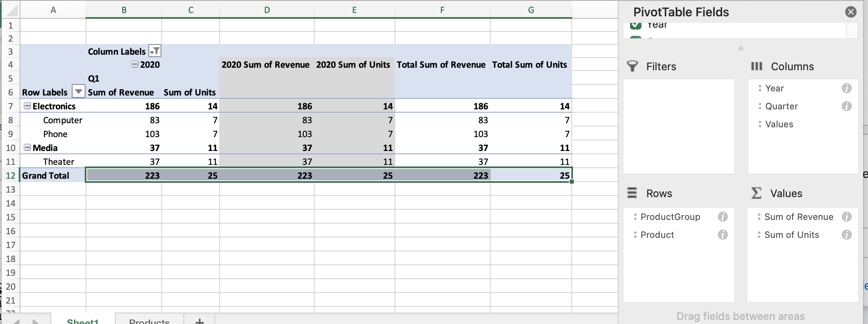This screenshot has width=868, height=324.
Task: Collapse the Electronics row group
Action: point(27,106)
